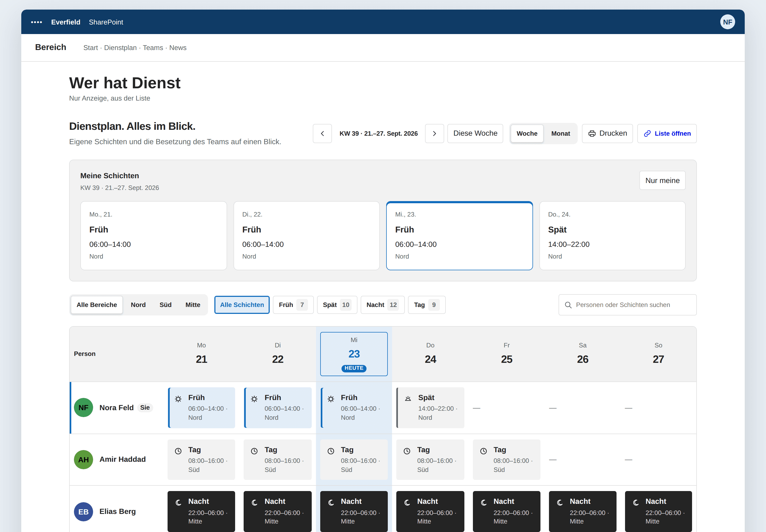Screen dimensions: 766x532
Task: Click moon icon on Elias's Sunday Nacht shift
Action: 636,502
